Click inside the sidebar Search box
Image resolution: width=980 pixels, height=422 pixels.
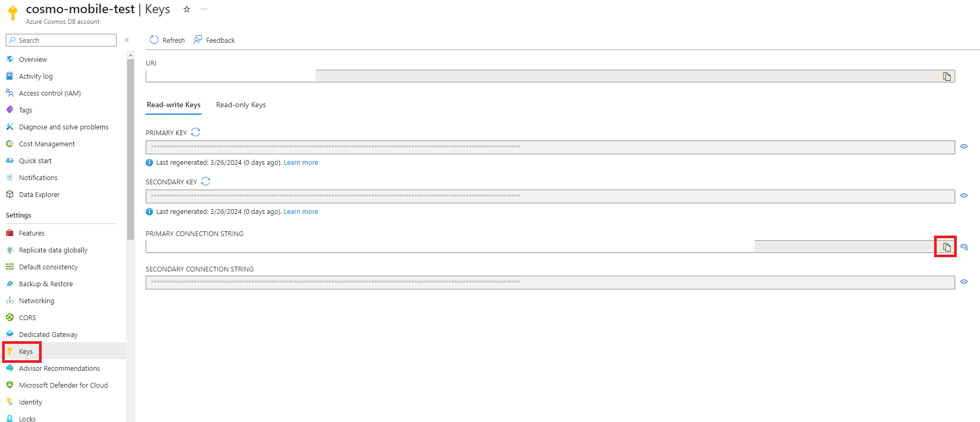[61, 40]
